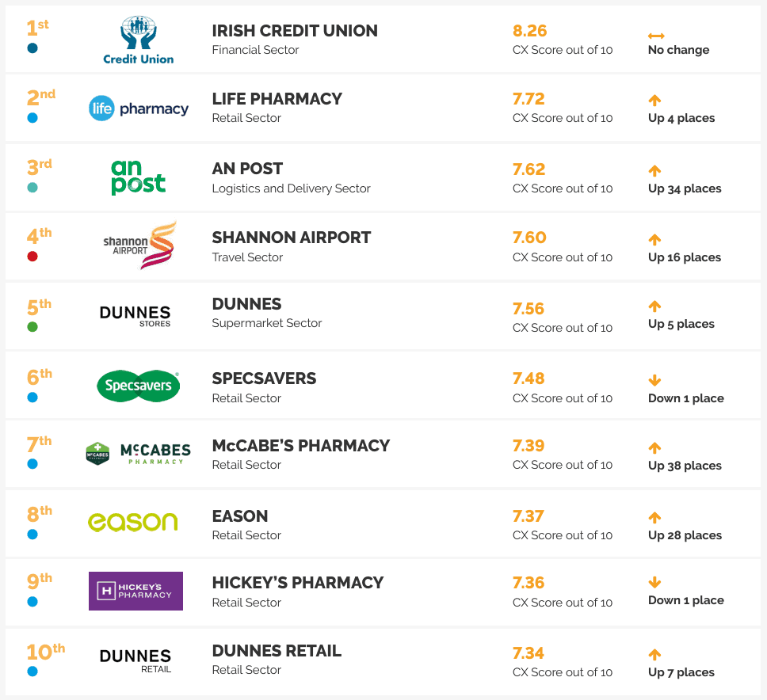The width and height of the screenshot is (767, 700).
Task: Click the Up 38 places label
Action: (x=685, y=466)
